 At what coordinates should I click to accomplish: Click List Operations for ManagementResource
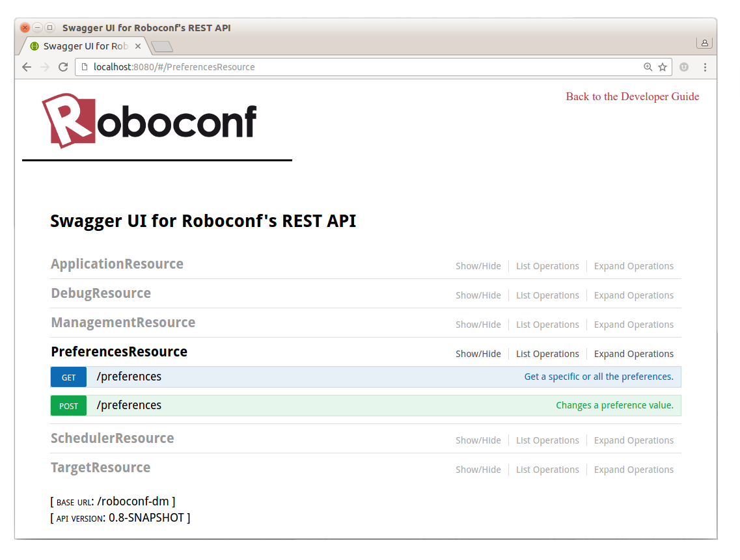[x=547, y=324]
